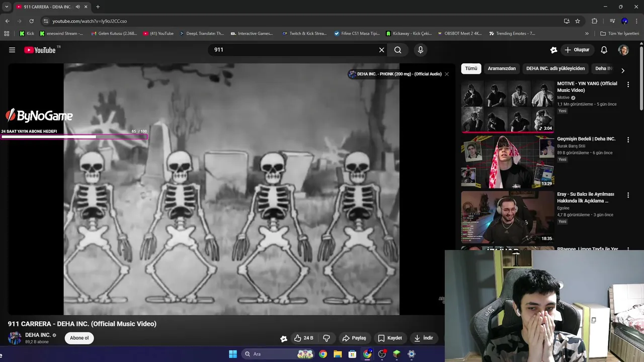Open the Windows Start menu

(233, 354)
